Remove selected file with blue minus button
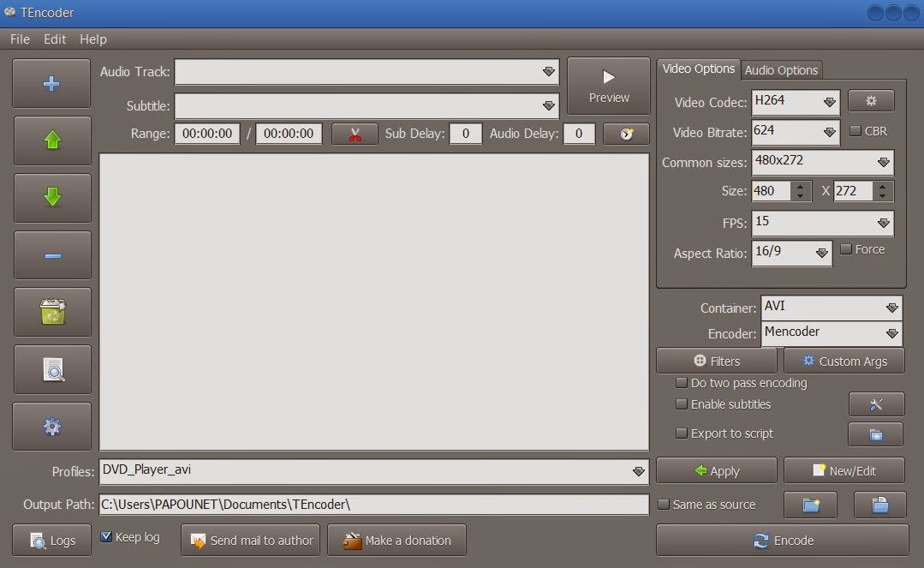Screen dimensions: 924x568 (x=52, y=254)
